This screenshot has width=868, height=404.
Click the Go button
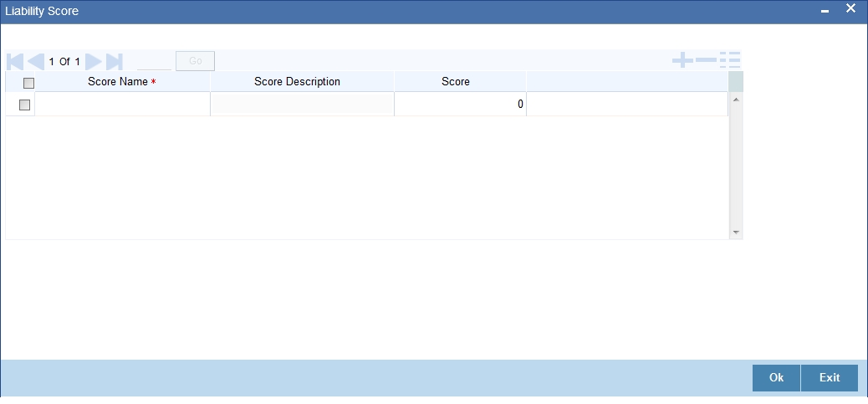(x=196, y=61)
